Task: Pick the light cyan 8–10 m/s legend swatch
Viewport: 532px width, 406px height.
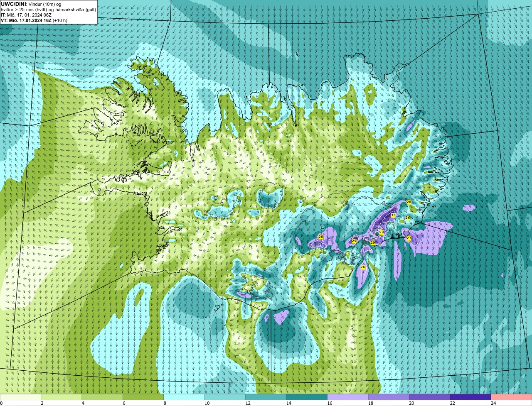Action: 184,397
